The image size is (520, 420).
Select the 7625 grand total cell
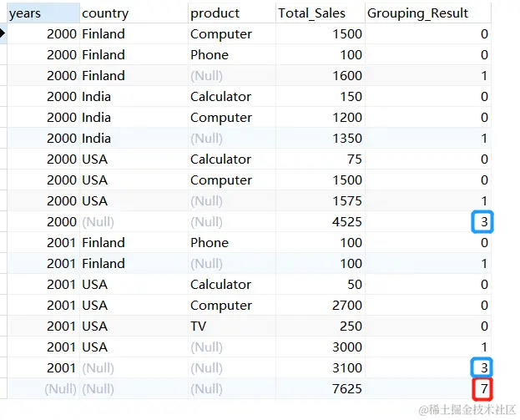coord(321,389)
